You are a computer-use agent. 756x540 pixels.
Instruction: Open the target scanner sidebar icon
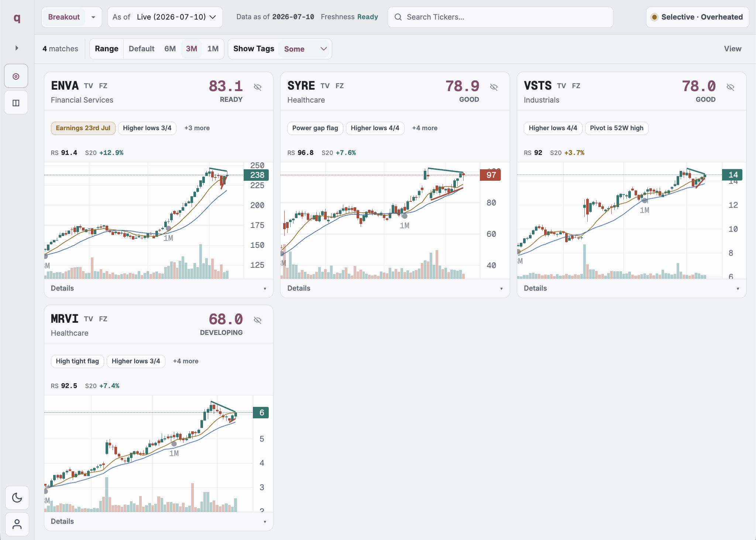(x=16, y=76)
